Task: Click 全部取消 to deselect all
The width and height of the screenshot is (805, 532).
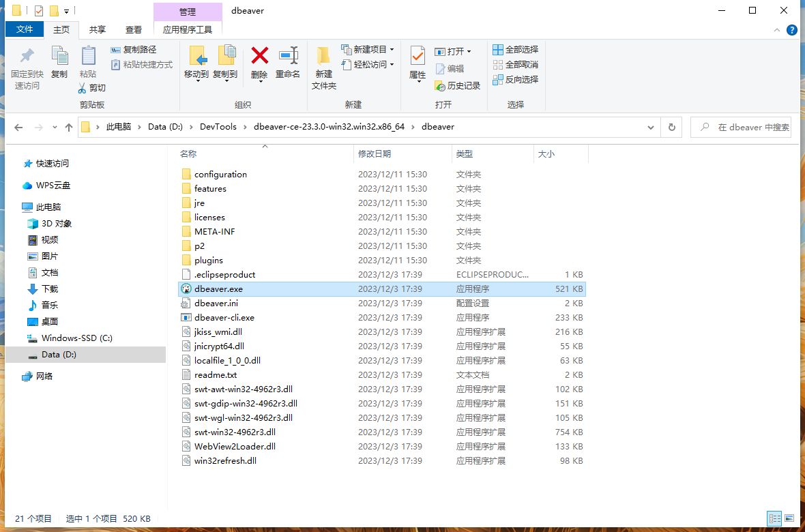Action: [516, 65]
